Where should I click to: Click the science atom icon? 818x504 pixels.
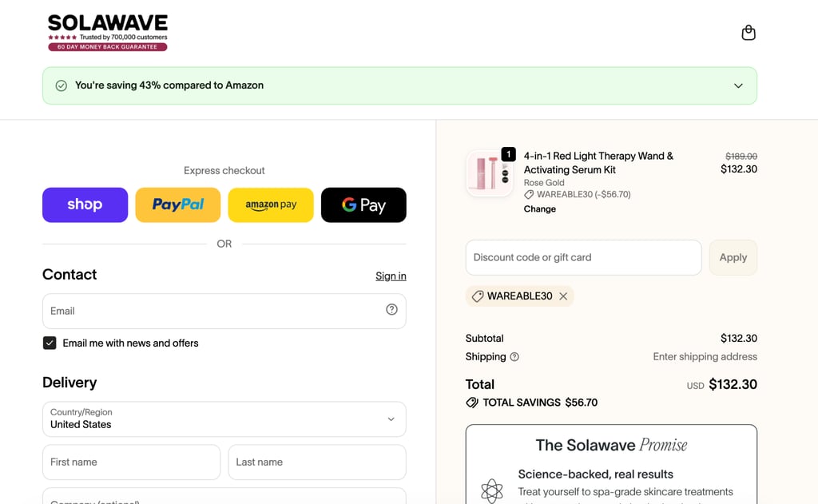(491, 490)
